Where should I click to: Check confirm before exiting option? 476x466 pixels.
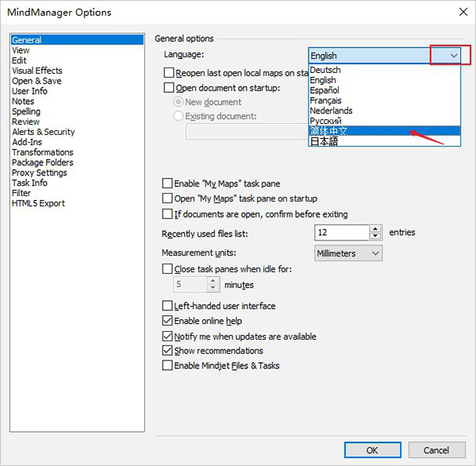(167, 214)
